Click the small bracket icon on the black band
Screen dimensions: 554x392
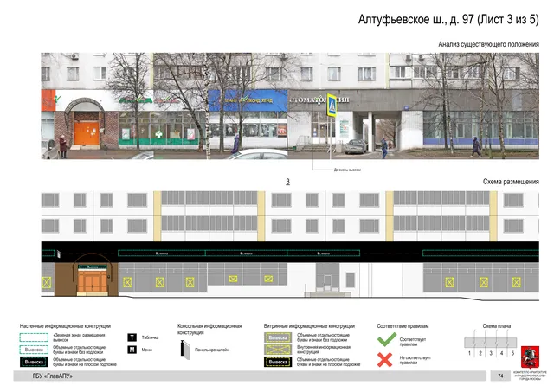click(59, 254)
